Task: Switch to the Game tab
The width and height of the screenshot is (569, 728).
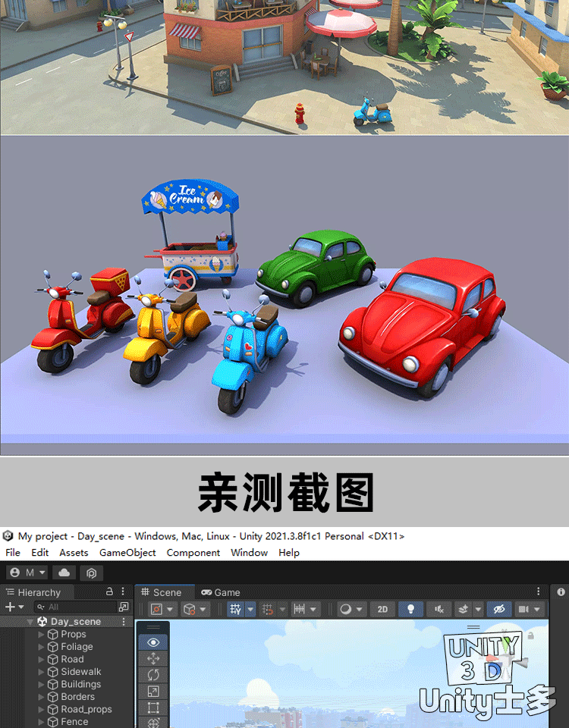Action: pyautogui.click(x=220, y=592)
